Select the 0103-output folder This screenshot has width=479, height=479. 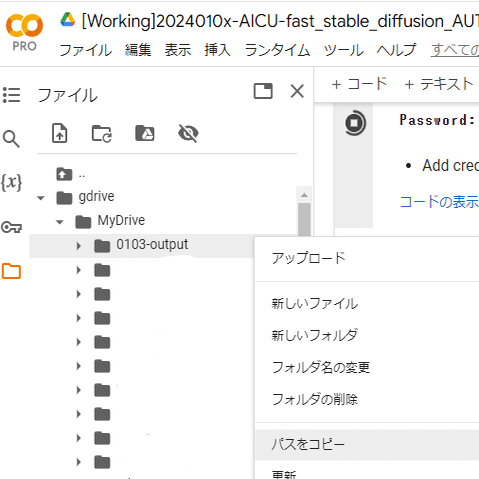142,245
